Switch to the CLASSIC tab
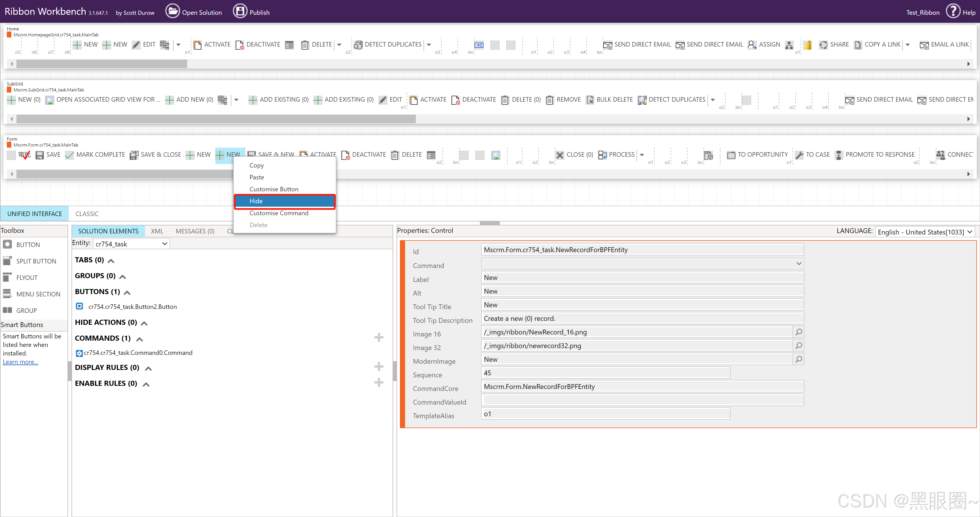The image size is (980, 517). (87, 214)
